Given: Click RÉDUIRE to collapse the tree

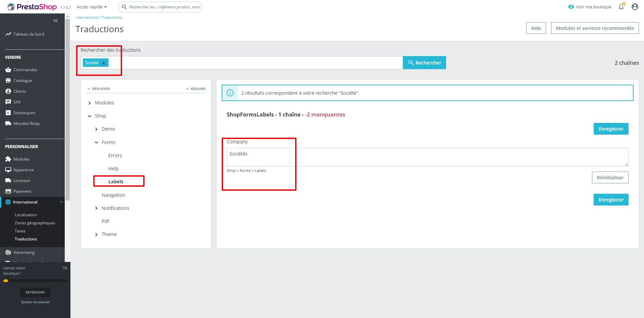Looking at the screenshot, I should pos(196,89).
